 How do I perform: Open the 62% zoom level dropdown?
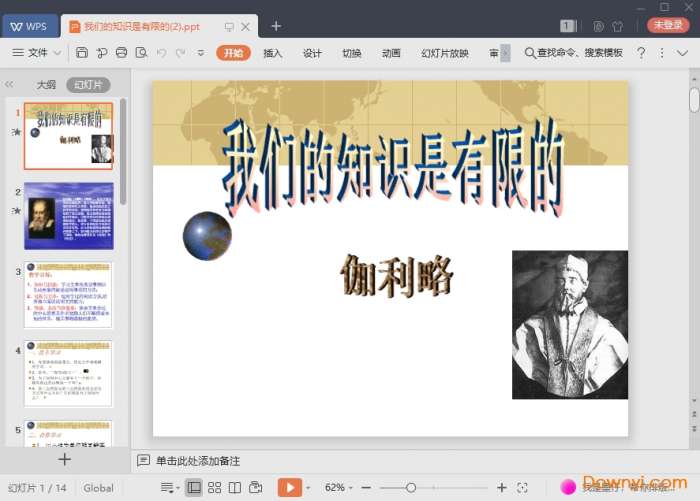coord(339,487)
